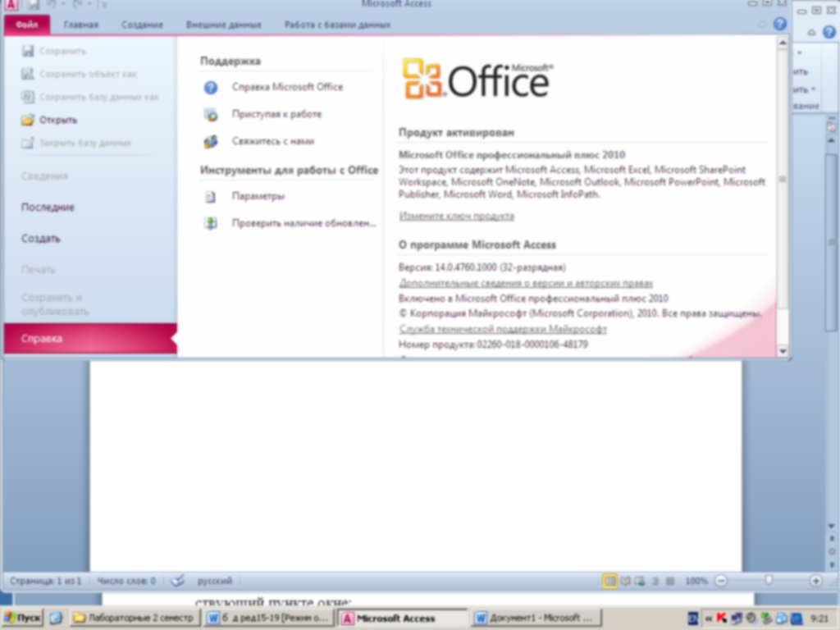Click the Access application icon in title bar
840x630 pixels.
click(11, 5)
